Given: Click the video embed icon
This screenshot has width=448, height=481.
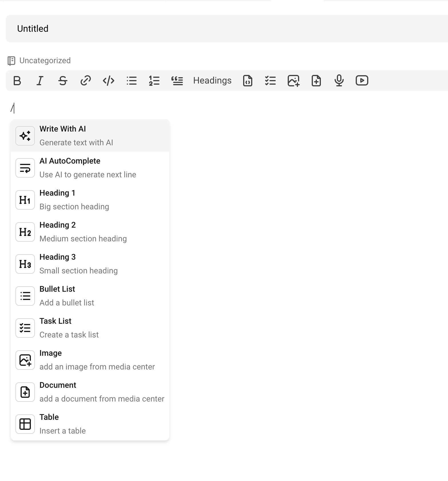Looking at the screenshot, I should [x=362, y=81].
